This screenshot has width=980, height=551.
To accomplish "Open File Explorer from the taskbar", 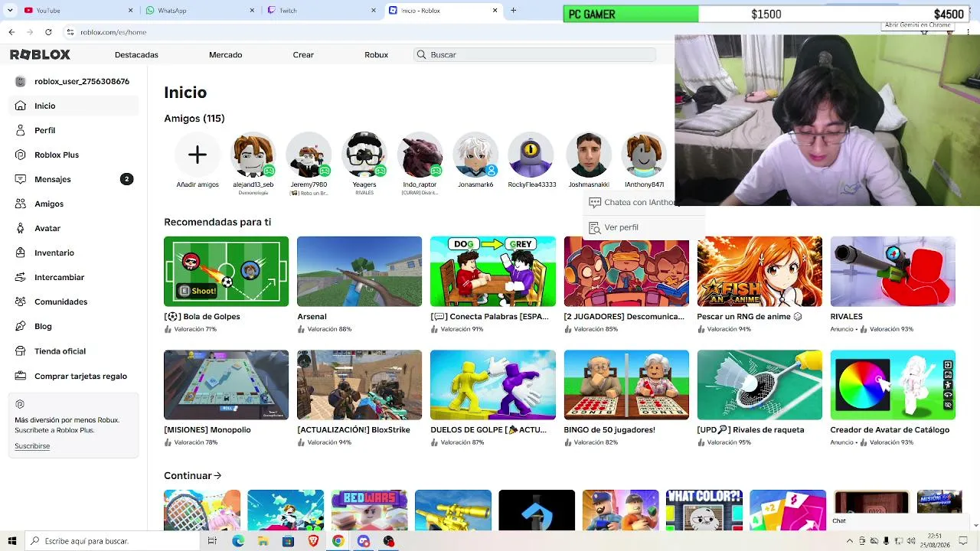I will 263,541.
